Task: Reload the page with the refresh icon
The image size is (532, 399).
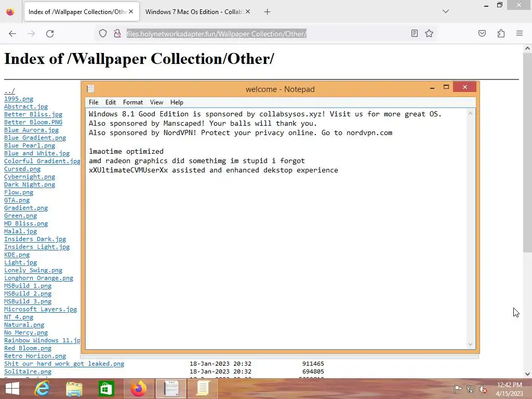Action: coord(50,34)
